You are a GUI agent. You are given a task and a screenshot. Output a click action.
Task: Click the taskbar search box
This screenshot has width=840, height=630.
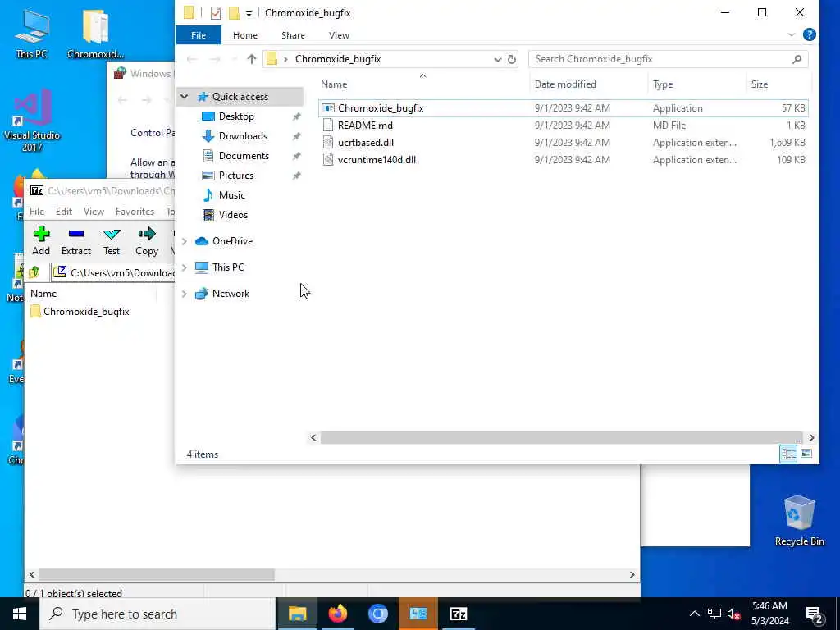(x=157, y=614)
